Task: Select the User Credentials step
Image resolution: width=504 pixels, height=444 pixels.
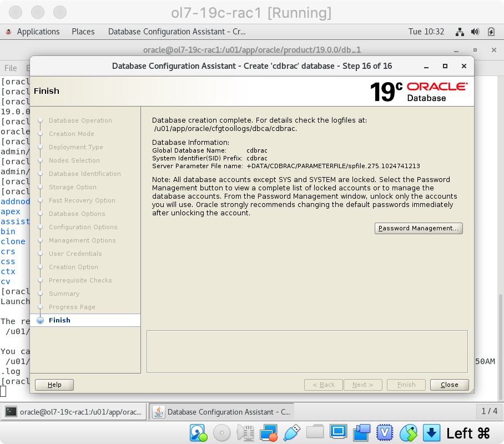Action: click(x=75, y=254)
